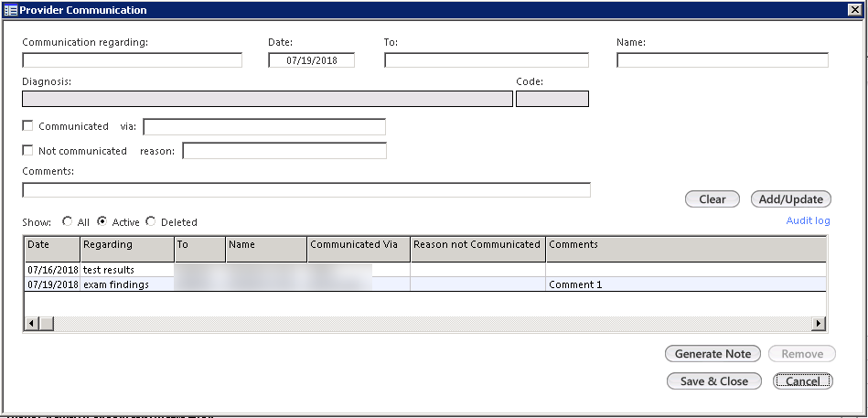Click the horizontal scrollbar thumb

click(x=46, y=323)
